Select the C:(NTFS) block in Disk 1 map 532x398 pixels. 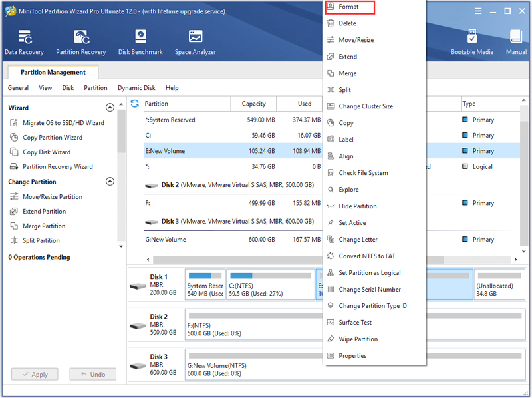[x=271, y=285]
